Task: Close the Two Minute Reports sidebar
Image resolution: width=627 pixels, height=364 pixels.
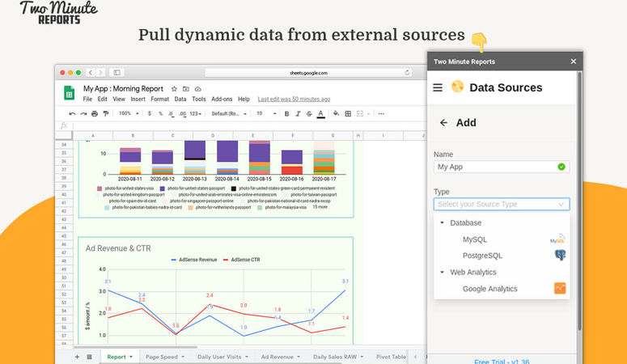Action: 574,61
